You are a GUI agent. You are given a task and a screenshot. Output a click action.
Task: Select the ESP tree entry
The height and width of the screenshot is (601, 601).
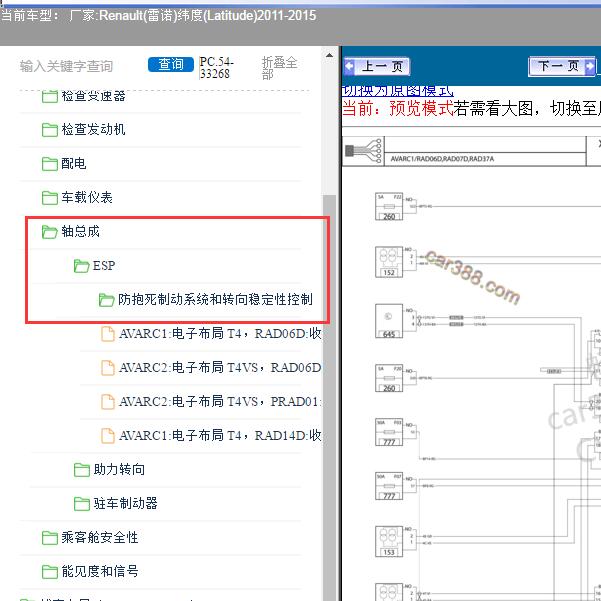tap(104, 266)
